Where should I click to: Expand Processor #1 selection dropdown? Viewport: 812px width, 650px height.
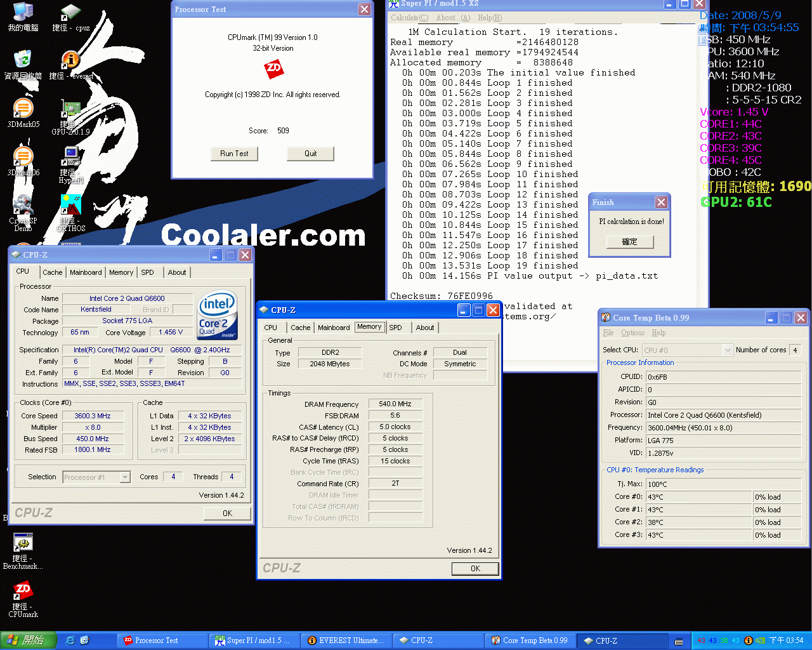click(125, 477)
